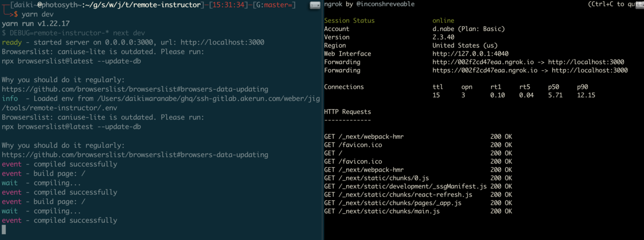The image size is (644, 240).
Task: Click the Session Status online value
Action: tap(443, 20)
